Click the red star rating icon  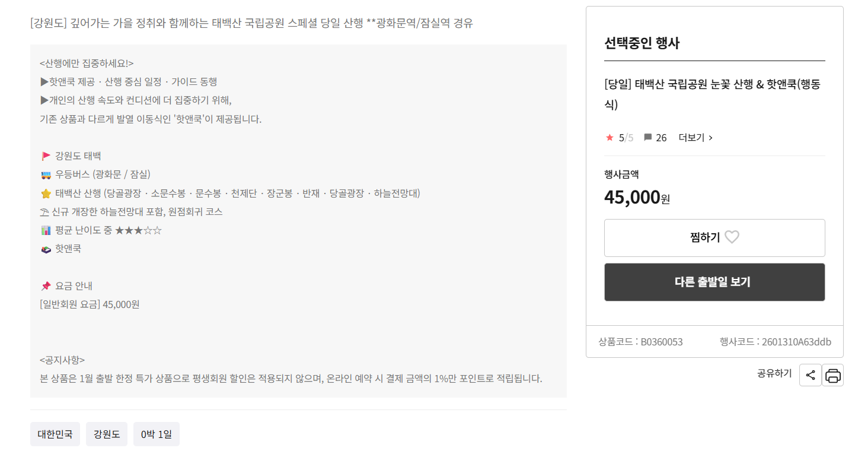pos(610,137)
